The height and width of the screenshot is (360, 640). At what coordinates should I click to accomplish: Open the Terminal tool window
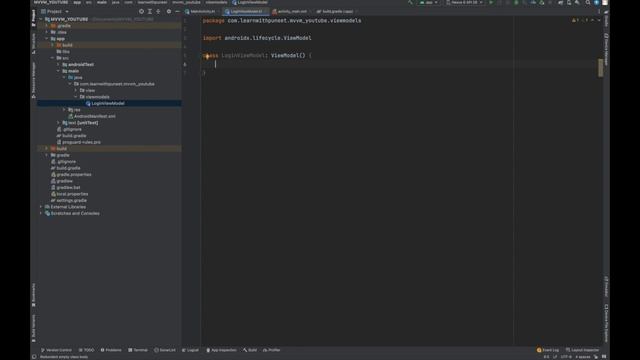(138, 350)
